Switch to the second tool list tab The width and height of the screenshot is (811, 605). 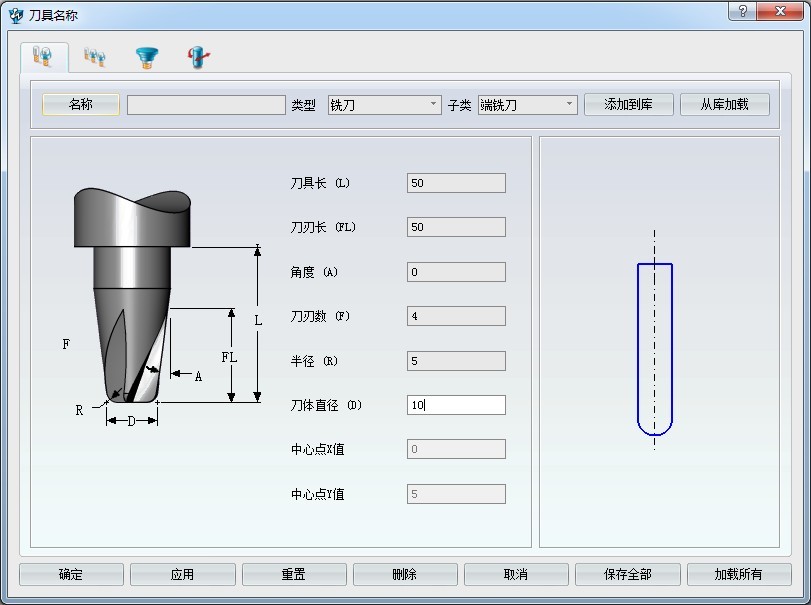coord(95,56)
